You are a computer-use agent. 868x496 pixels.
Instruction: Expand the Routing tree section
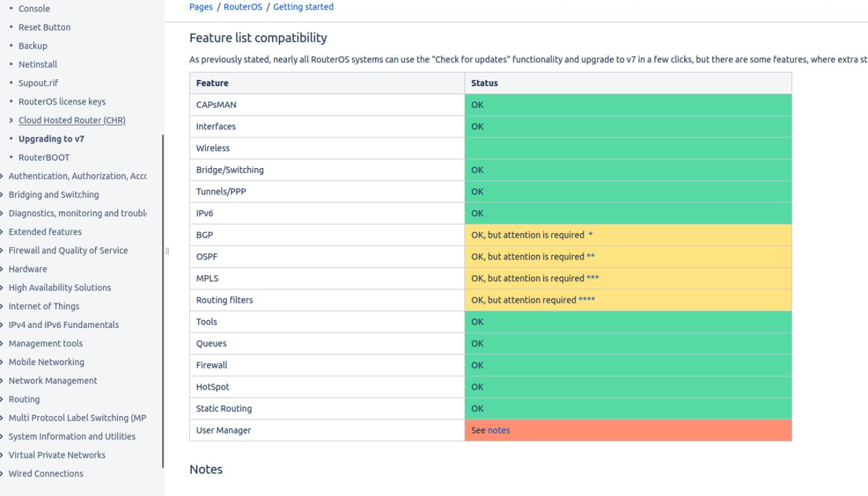[2, 399]
